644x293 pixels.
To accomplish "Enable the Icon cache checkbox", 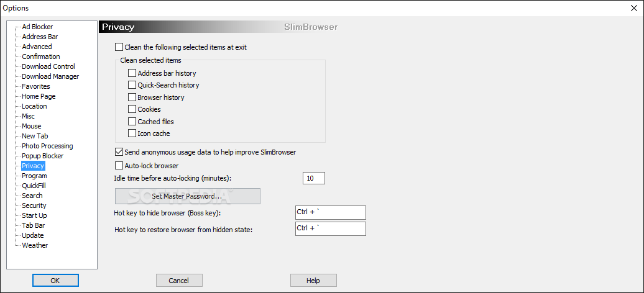I will [x=132, y=133].
